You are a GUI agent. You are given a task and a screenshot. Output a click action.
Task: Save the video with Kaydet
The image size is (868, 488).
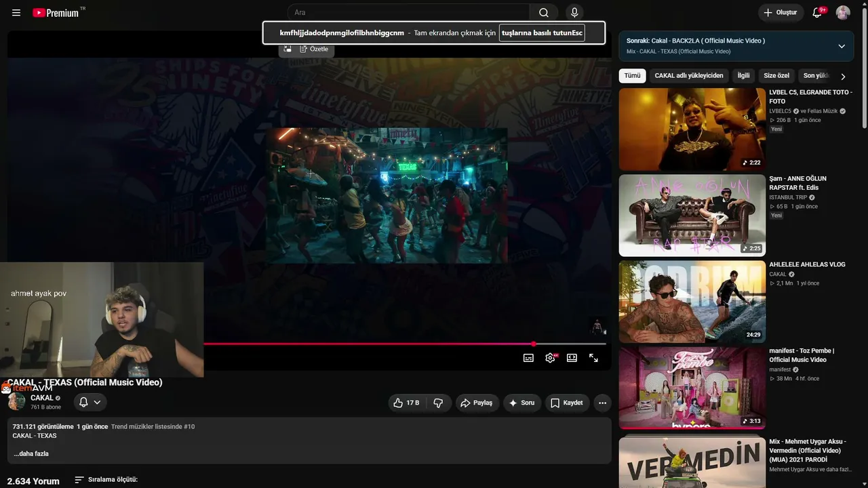coord(566,403)
